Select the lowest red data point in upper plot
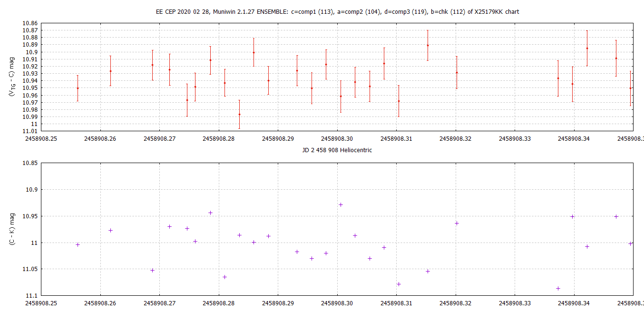Viewport: 644px width, 311px height. click(239, 114)
